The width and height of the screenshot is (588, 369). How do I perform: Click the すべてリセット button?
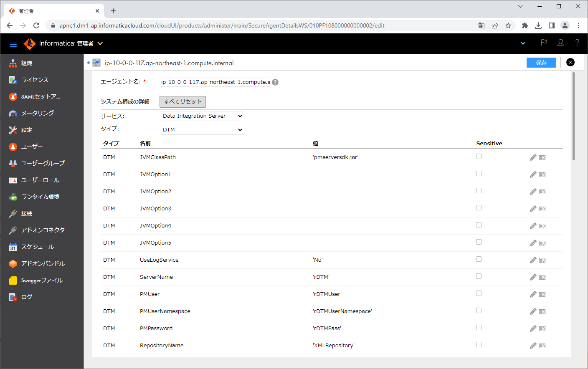pos(182,101)
